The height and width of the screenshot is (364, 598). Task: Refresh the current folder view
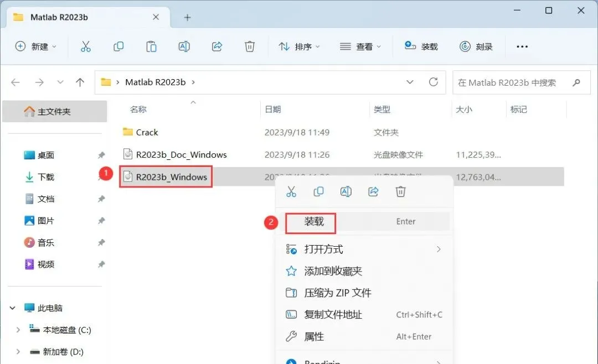(433, 82)
